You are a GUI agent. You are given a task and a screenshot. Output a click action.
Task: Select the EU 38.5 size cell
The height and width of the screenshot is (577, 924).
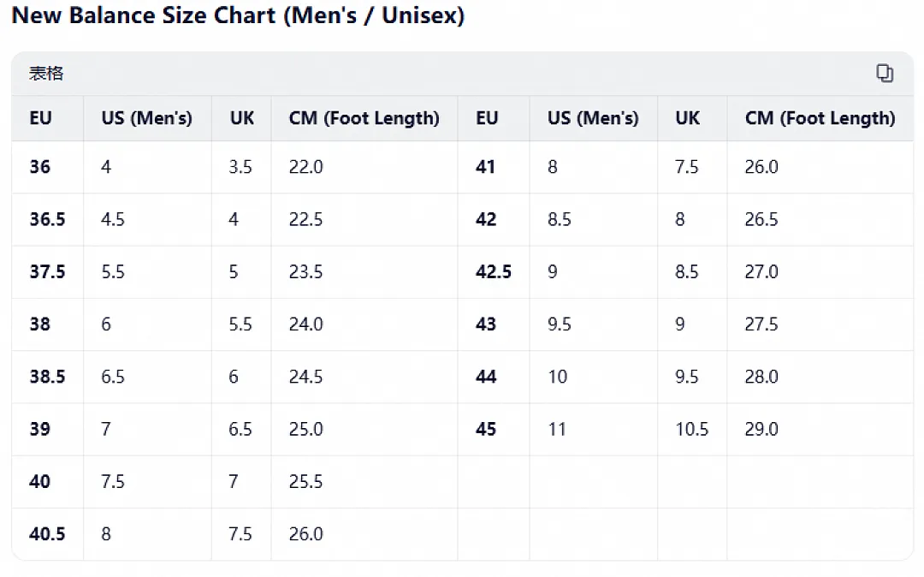[47, 377]
